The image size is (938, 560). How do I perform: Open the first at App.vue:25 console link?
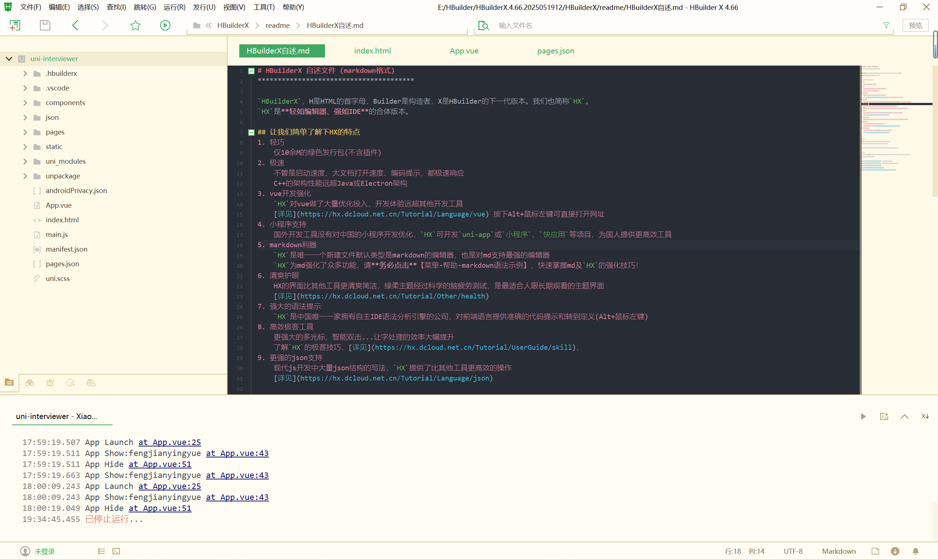[x=170, y=442]
